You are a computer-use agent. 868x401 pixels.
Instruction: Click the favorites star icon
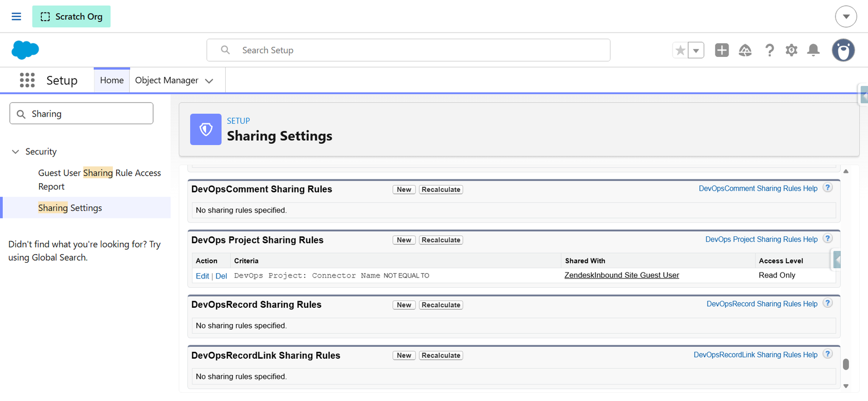click(680, 50)
